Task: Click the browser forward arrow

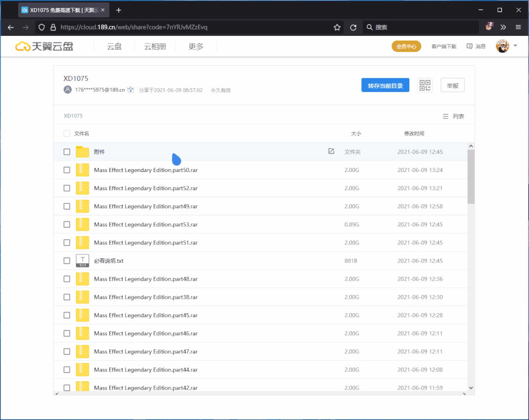Action: click(25, 27)
